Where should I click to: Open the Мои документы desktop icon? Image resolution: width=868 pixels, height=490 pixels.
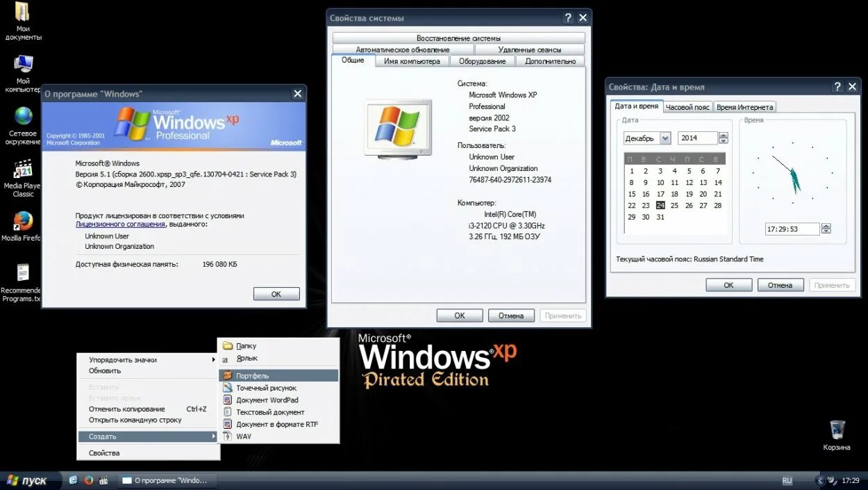tap(23, 21)
